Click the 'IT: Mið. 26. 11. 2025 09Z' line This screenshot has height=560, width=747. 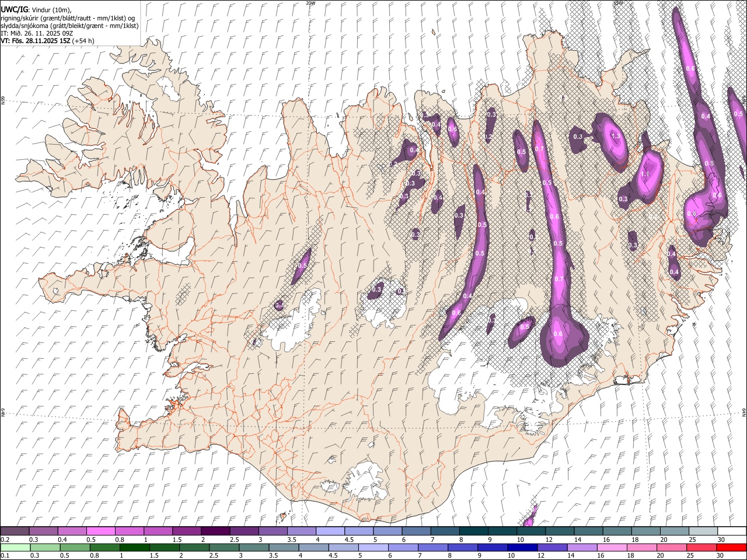point(37,33)
